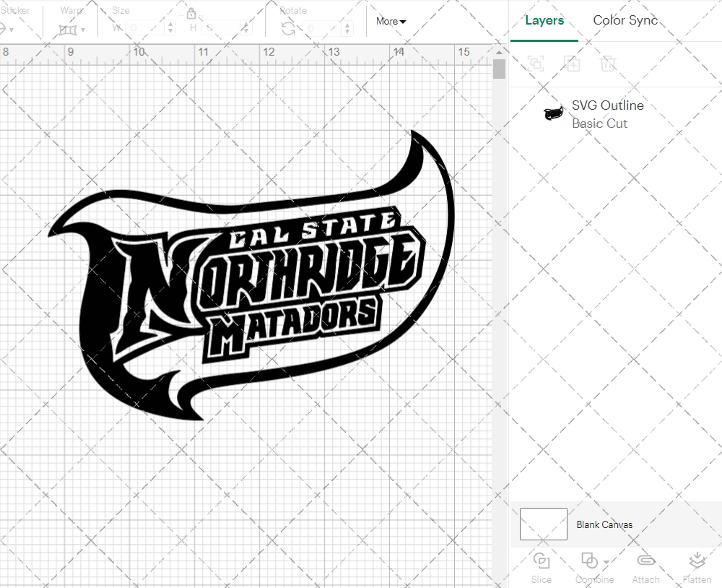Screen dimensions: 722x588
Task: Switch to the Color Sync tab
Action: tap(625, 20)
